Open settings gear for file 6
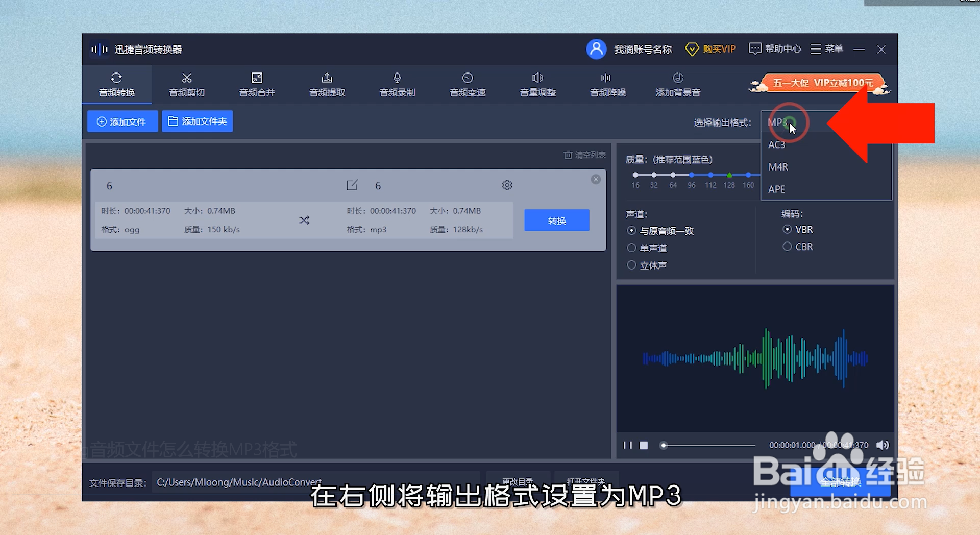The height and width of the screenshot is (535, 980). pyautogui.click(x=507, y=185)
